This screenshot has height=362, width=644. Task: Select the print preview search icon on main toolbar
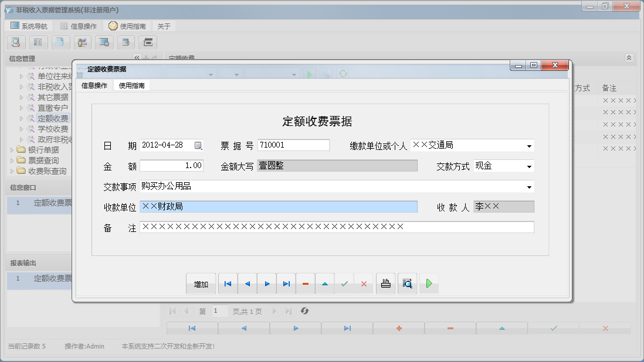pos(16,42)
